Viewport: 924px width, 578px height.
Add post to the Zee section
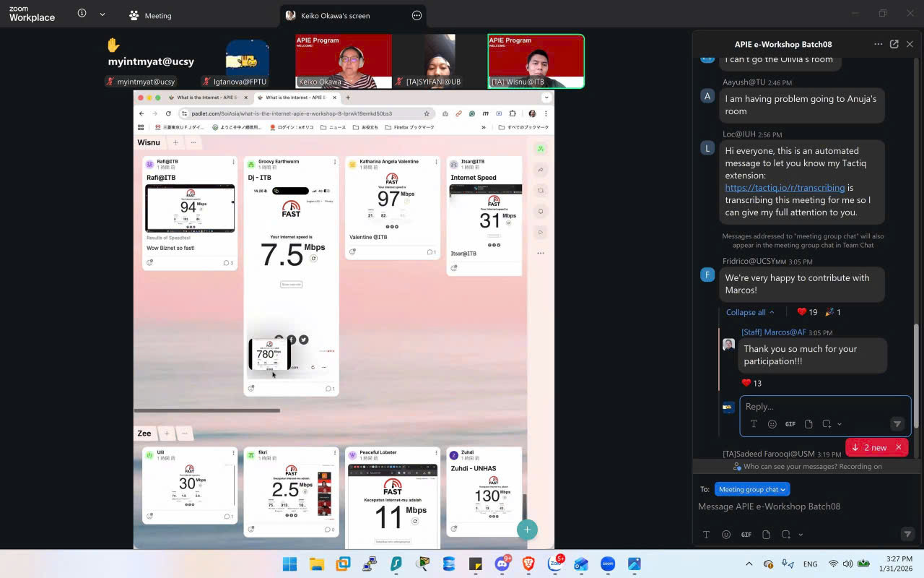[x=166, y=433]
